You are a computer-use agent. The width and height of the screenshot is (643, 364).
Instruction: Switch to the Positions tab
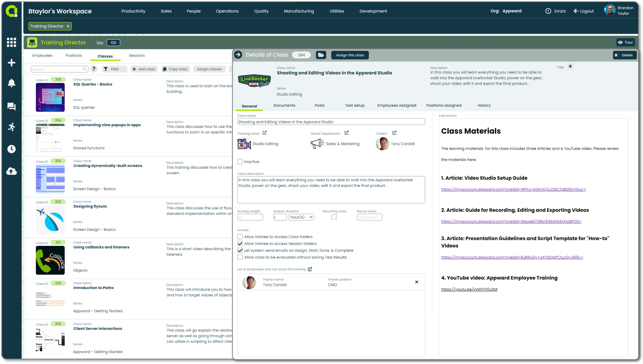[74, 55]
